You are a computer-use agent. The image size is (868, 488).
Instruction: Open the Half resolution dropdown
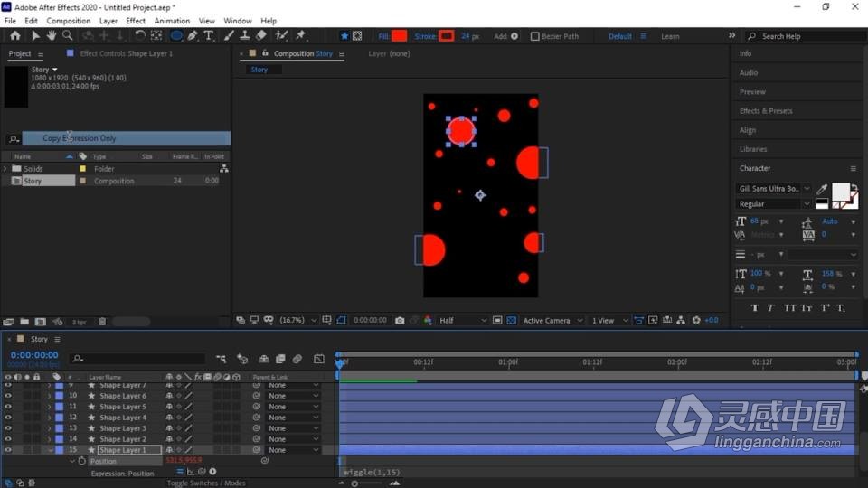point(463,320)
